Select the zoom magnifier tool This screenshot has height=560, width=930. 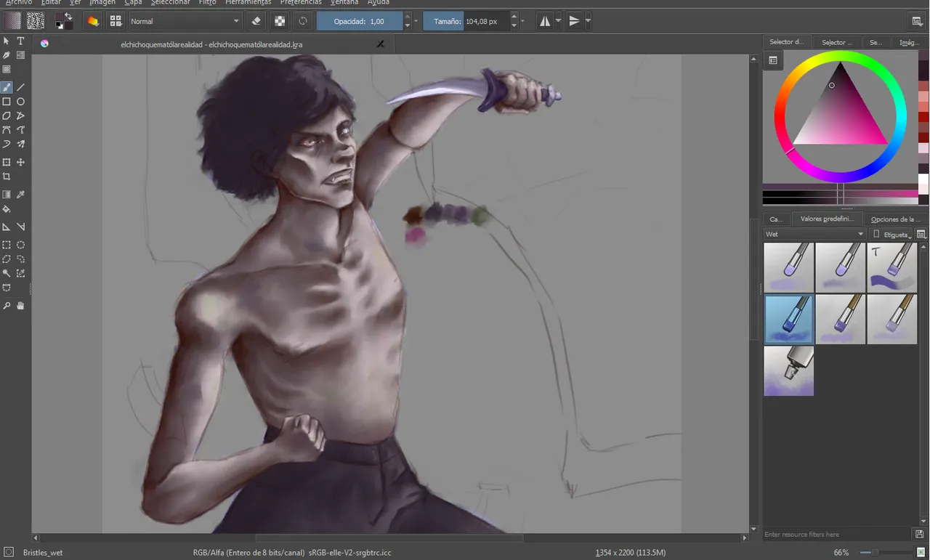7,306
